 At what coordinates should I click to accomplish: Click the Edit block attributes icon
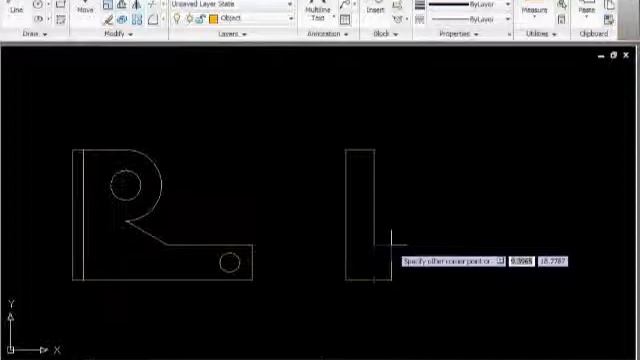click(x=397, y=19)
